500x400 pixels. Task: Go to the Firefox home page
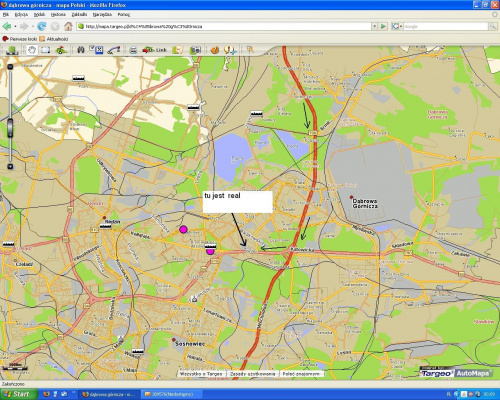(x=68, y=26)
